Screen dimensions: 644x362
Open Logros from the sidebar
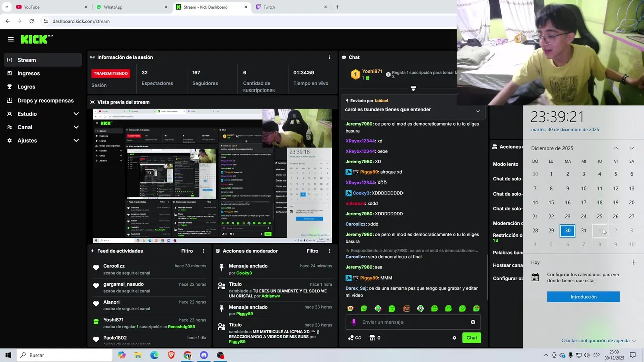point(43,87)
